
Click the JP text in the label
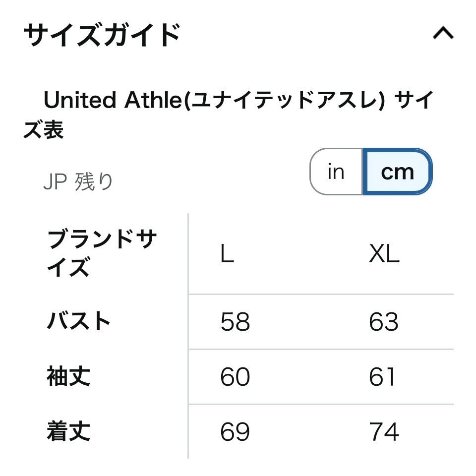point(55,182)
